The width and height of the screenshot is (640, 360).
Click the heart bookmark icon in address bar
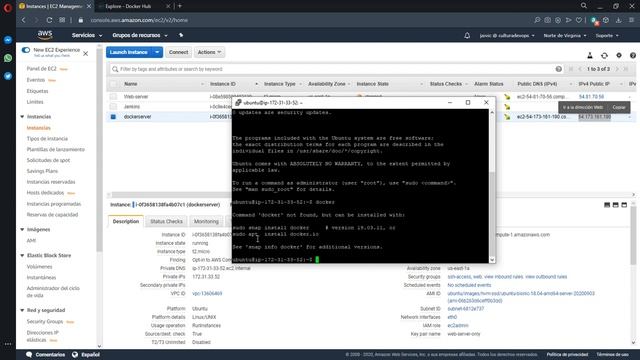579,20
